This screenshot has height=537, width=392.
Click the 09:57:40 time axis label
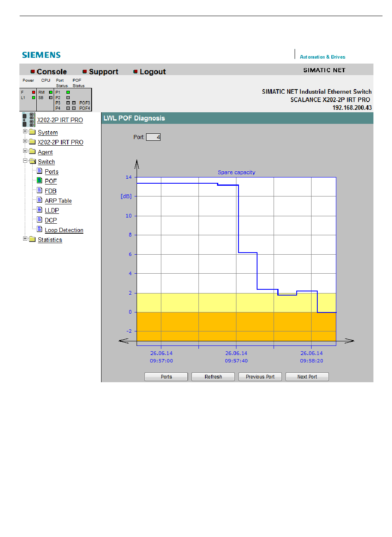click(x=236, y=361)
